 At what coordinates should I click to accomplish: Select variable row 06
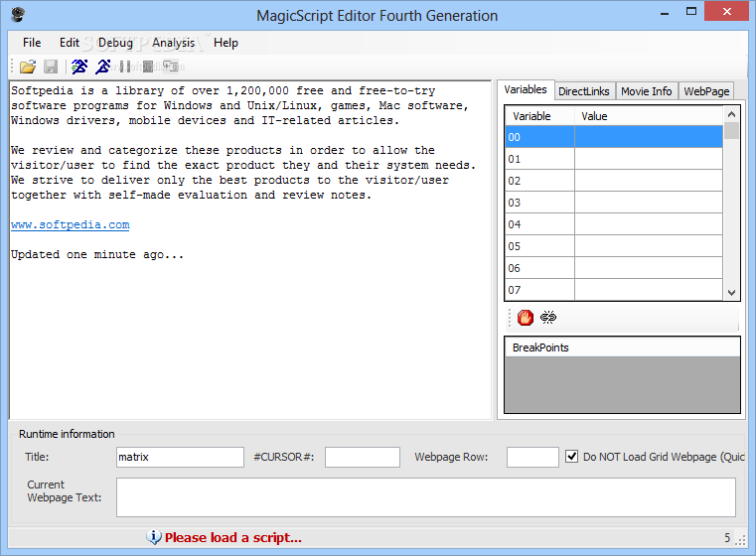point(614,268)
